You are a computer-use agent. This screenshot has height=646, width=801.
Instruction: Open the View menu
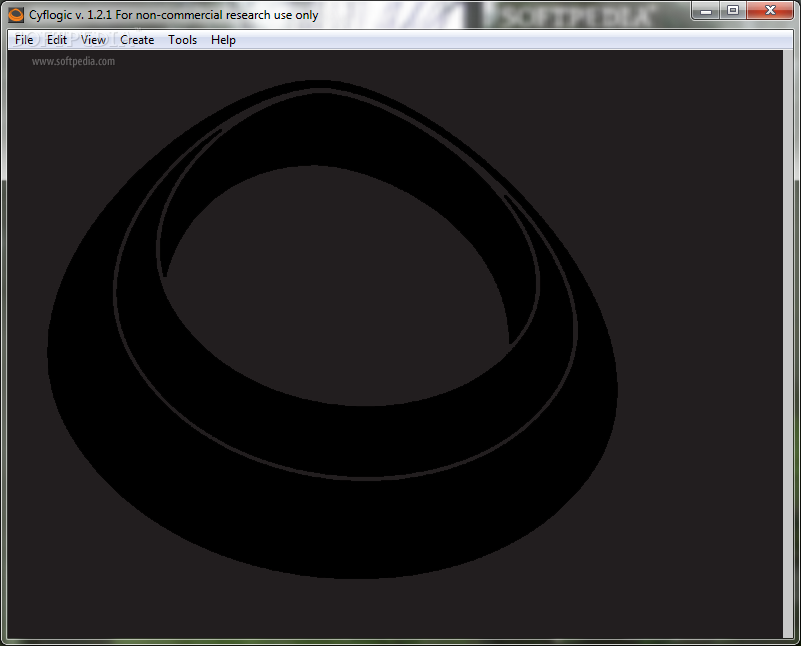[x=93, y=40]
